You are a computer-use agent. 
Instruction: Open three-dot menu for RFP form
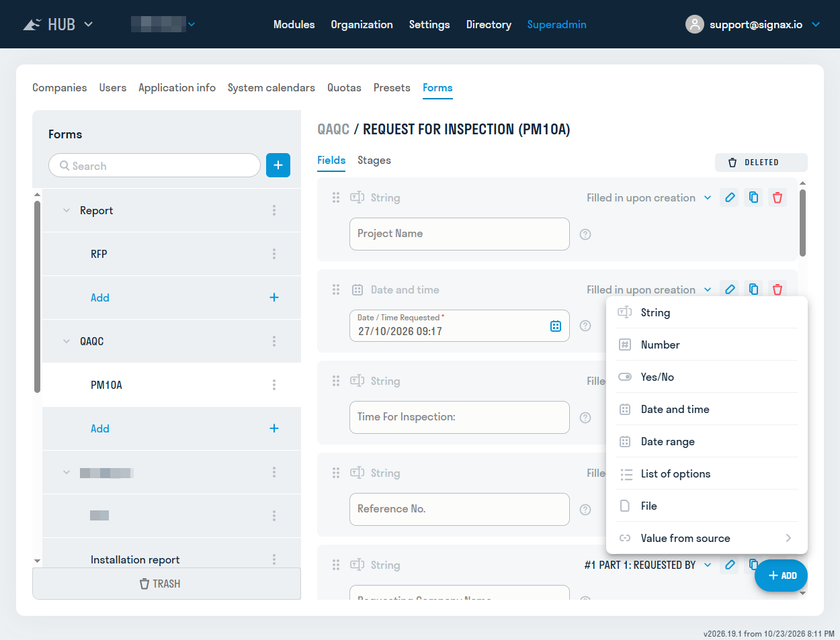[274, 254]
